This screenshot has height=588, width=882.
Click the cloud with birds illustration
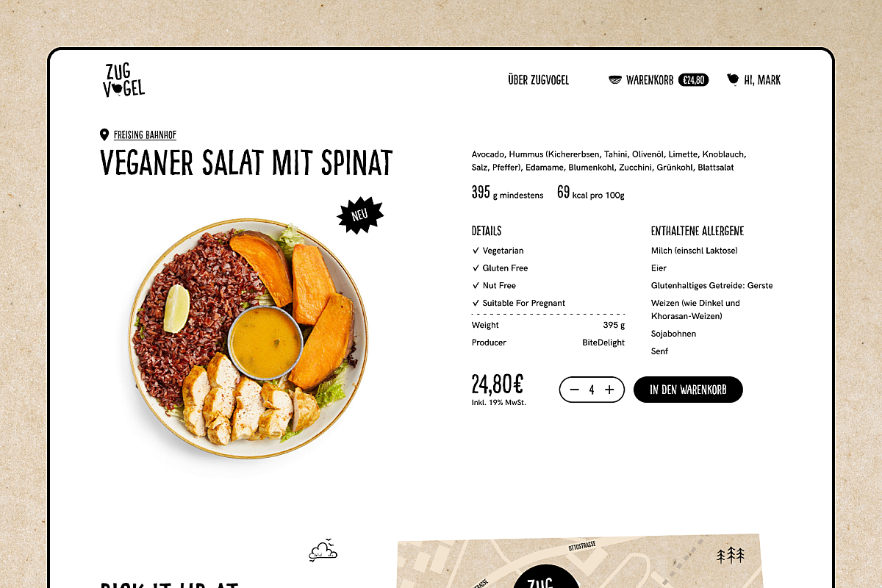pyautogui.click(x=323, y=550)
